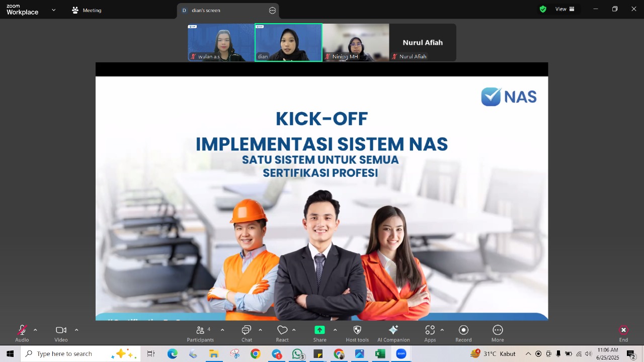Screen dimensions: 644x362
Task: Open the More options menu
Action: [498, 333]
